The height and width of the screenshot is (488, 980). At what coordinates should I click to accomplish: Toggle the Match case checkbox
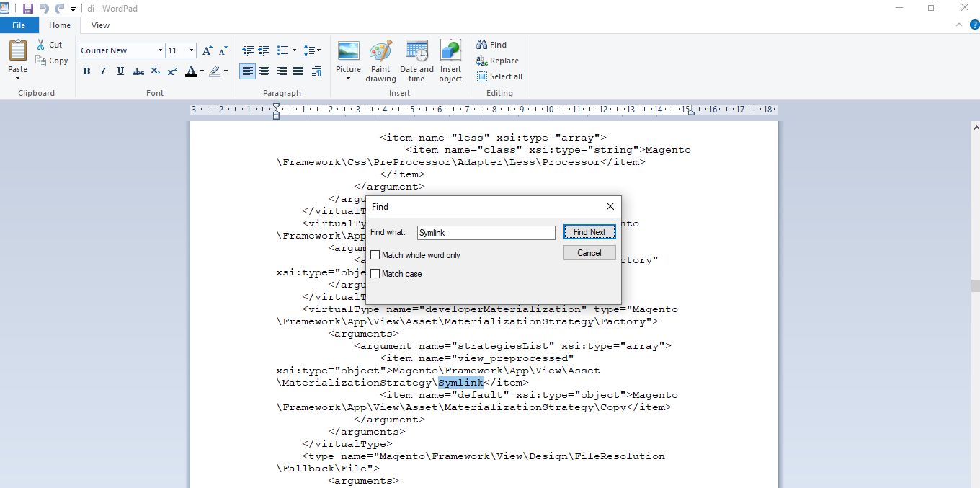point(375,274)
